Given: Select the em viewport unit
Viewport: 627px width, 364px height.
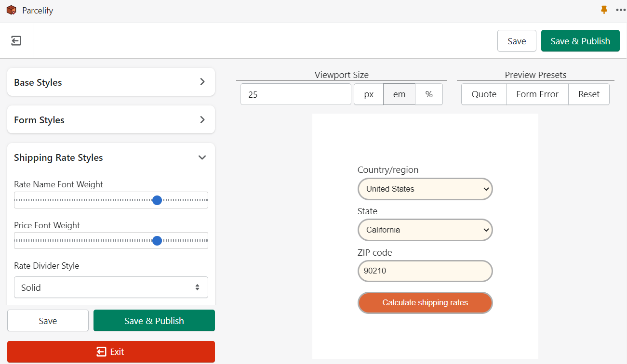Looking at the screenshot, I should pos(399,94).
